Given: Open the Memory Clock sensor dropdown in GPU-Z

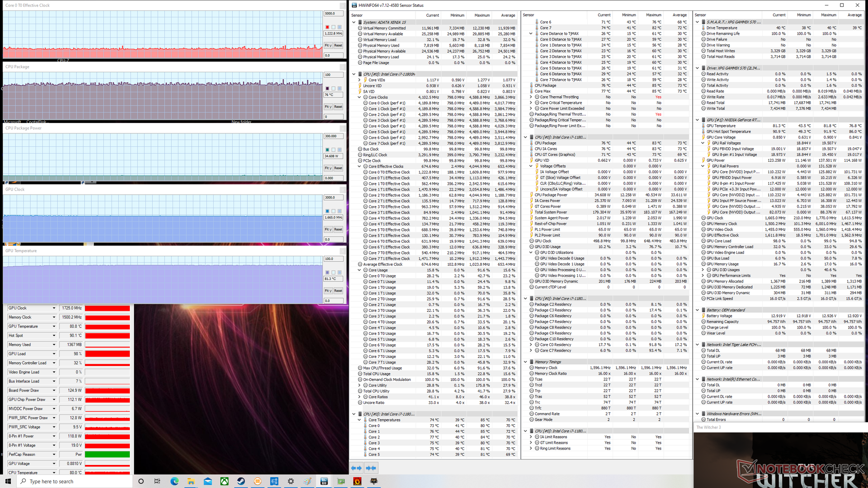Looking at the screenshot, I should coord(54,317).
